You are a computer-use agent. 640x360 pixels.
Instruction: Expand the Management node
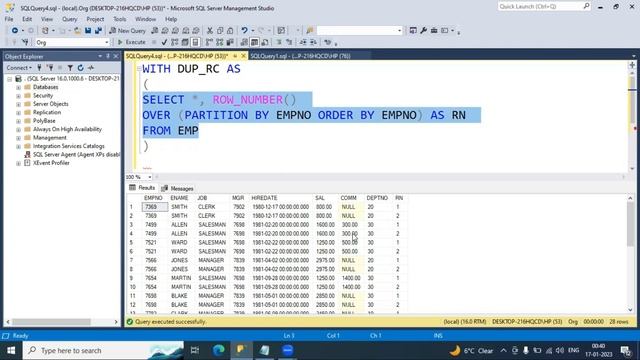pos(18,138)
